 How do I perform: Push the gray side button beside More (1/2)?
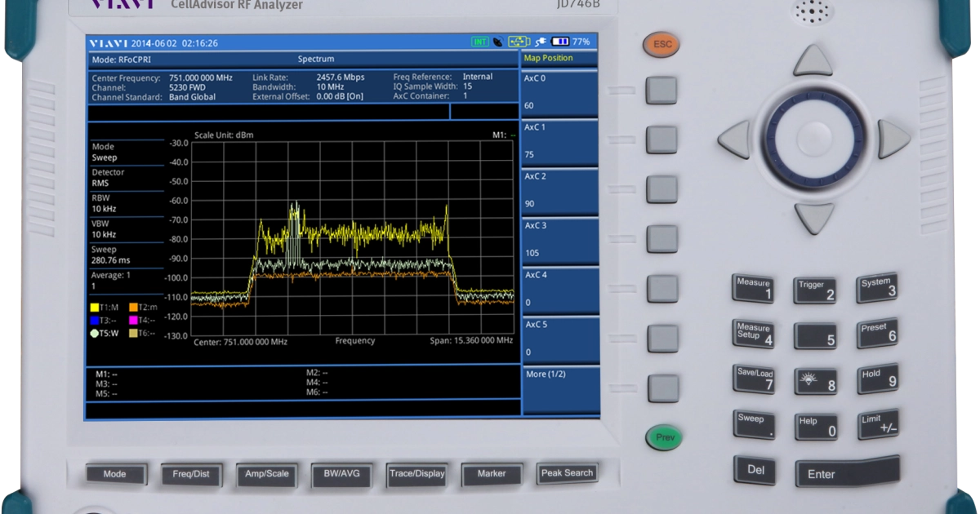coord(661,387)
